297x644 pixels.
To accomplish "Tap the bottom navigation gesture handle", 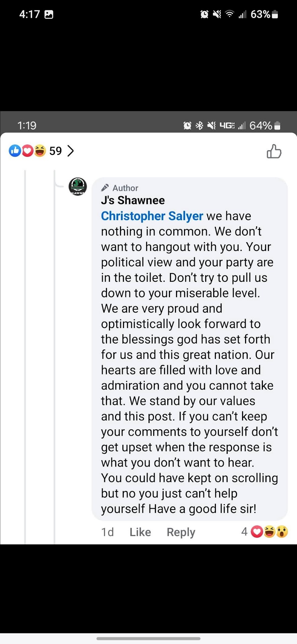I will [148, 638].
